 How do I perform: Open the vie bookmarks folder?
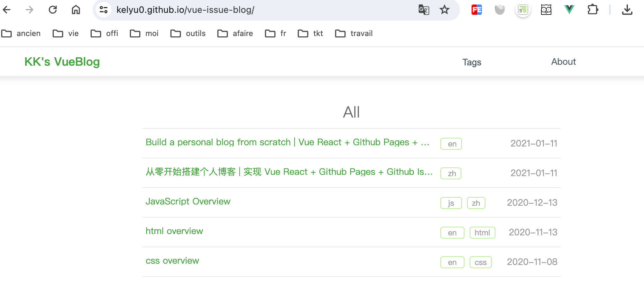click(66, 33)
